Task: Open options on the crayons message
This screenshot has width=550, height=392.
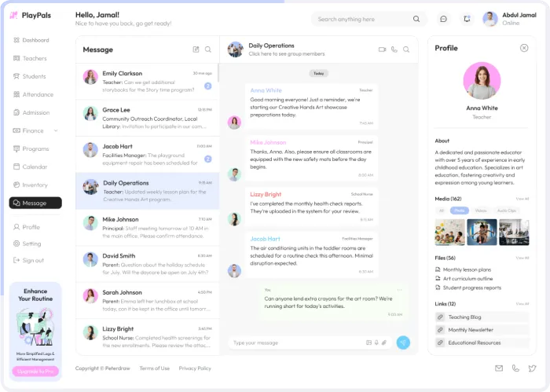Action: (x=399, y=289)
